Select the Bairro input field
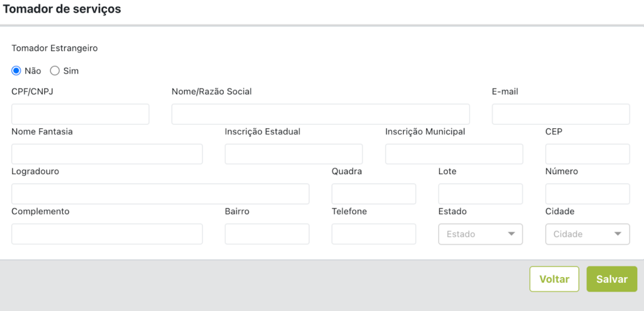 [x=267, y=234]
